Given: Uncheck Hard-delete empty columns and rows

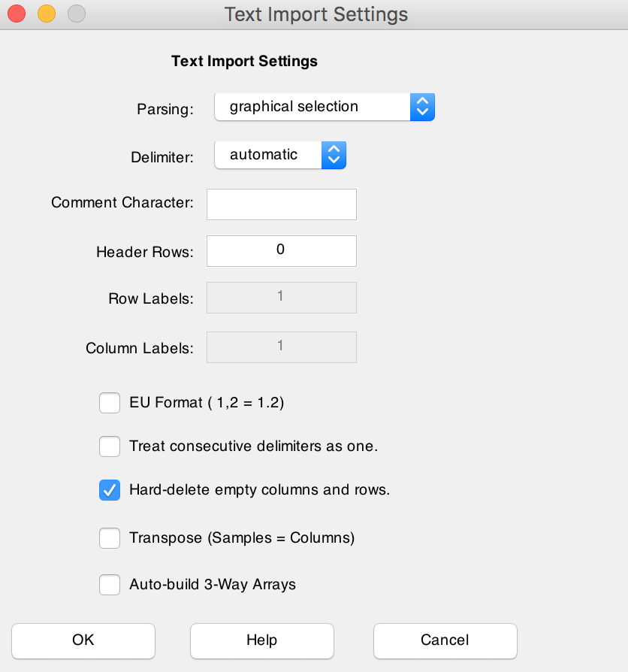Looking at the screenshot, I should tap(110, 490).
